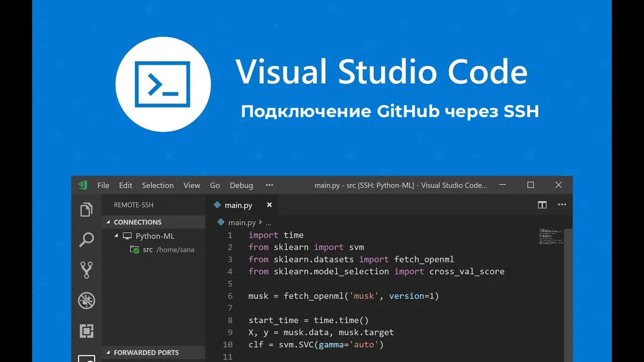The image size is (644, 362).
Task: Open the editor more actions ellipsis
Action: click(562, 205)
